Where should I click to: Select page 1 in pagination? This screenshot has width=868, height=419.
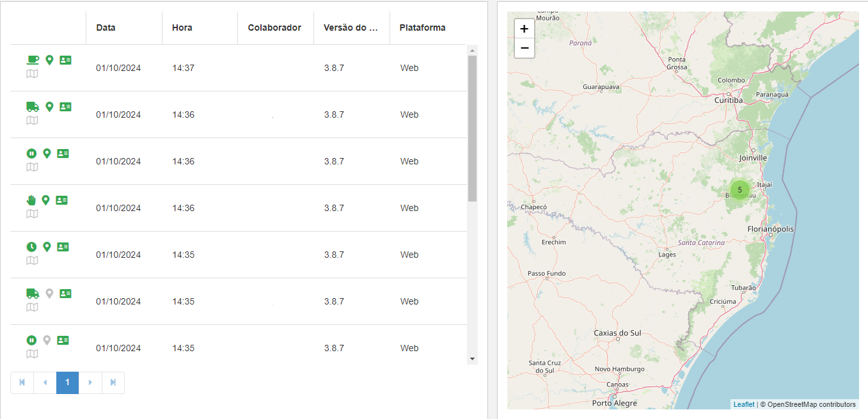coord(67,383)
